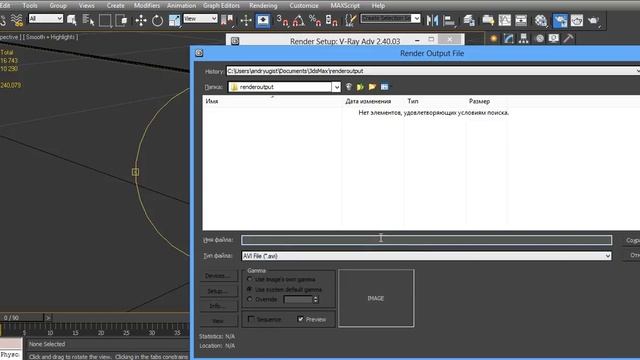
Task: Select Override gamma radio button
Action: tap(250, 299)
